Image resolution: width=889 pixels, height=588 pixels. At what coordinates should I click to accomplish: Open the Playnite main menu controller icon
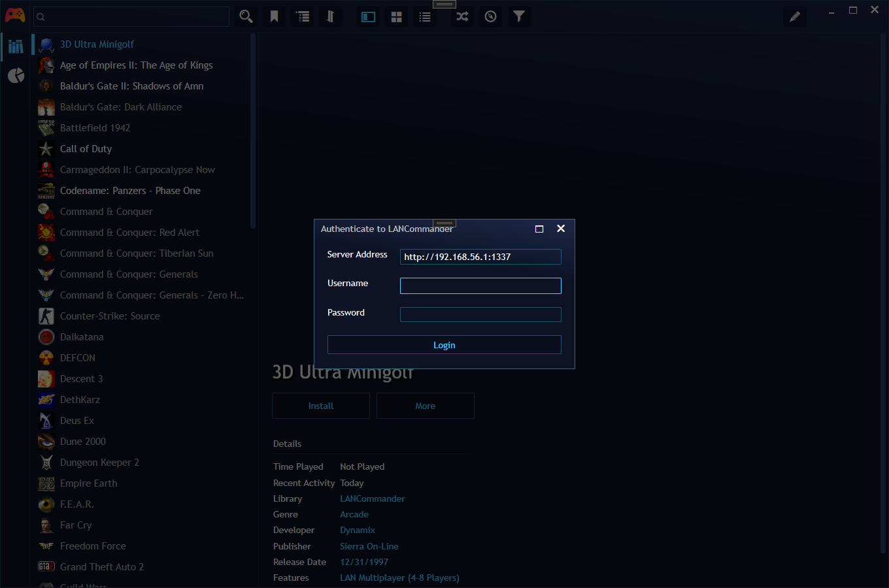[x=15, y=16]
